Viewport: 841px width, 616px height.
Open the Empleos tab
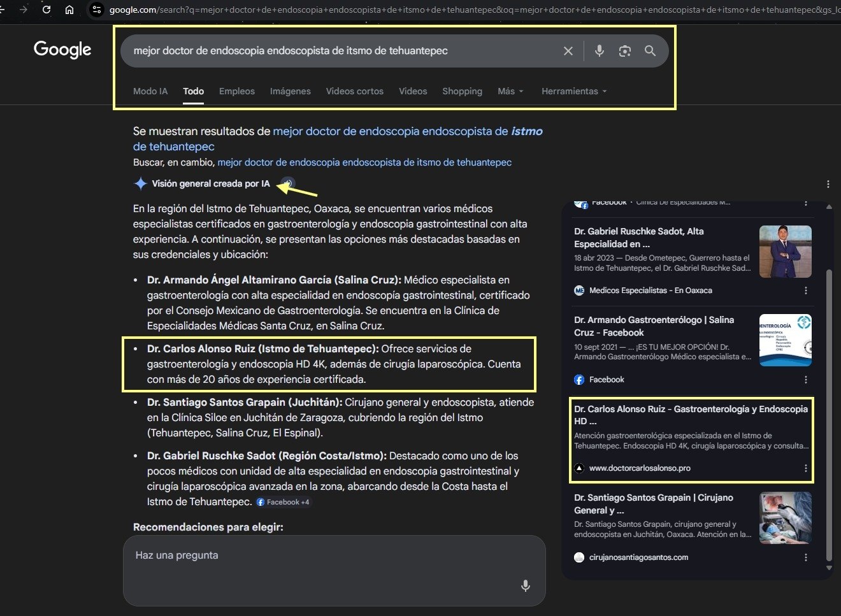coord(237,91)
